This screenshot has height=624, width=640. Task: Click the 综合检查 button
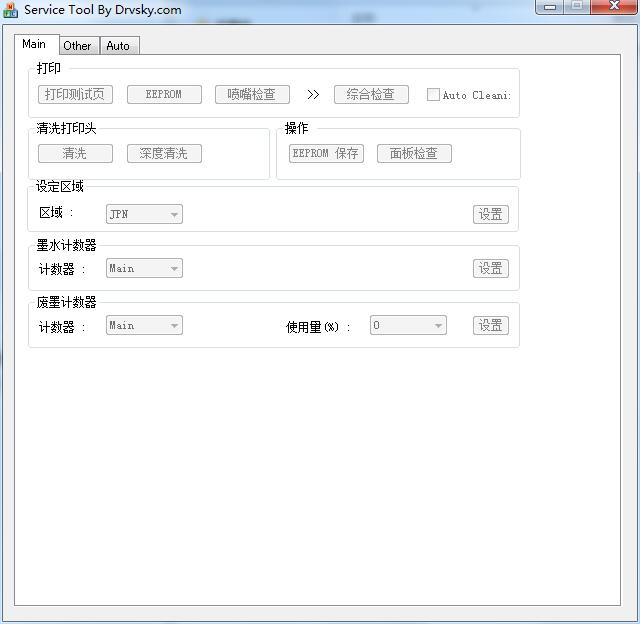point(370,94)
